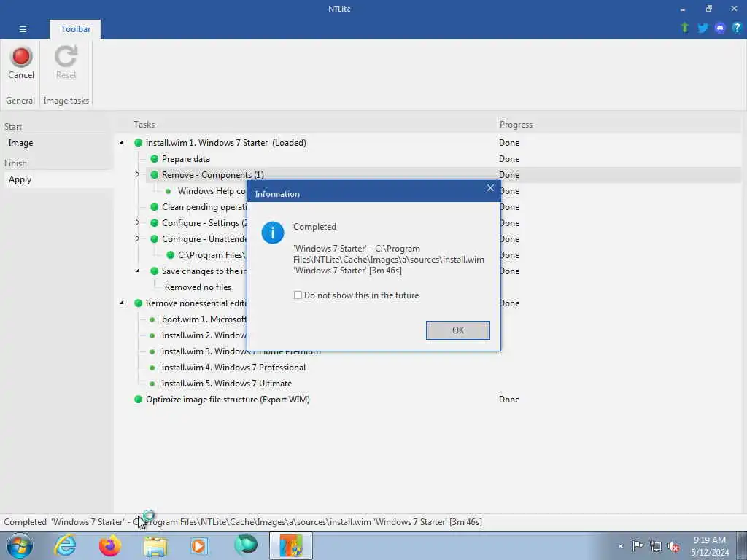Screen dimensions: 747x560
Task: Check 'Do not show this in the future'
Action: [x=298, y=295]
